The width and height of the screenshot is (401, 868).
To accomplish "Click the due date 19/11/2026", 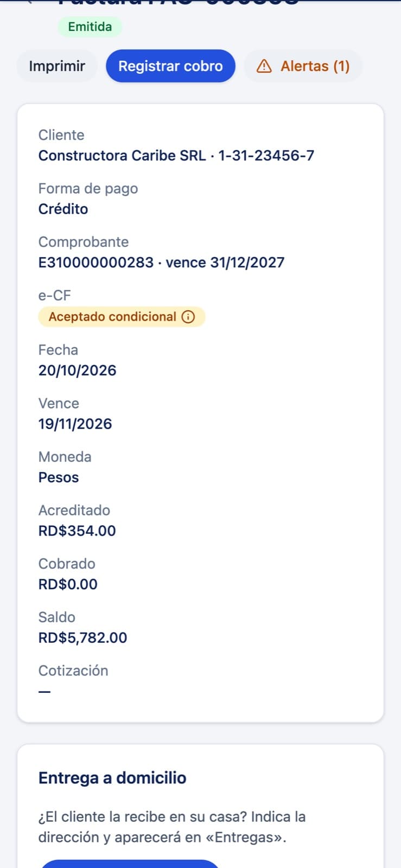I will point(75,424).
